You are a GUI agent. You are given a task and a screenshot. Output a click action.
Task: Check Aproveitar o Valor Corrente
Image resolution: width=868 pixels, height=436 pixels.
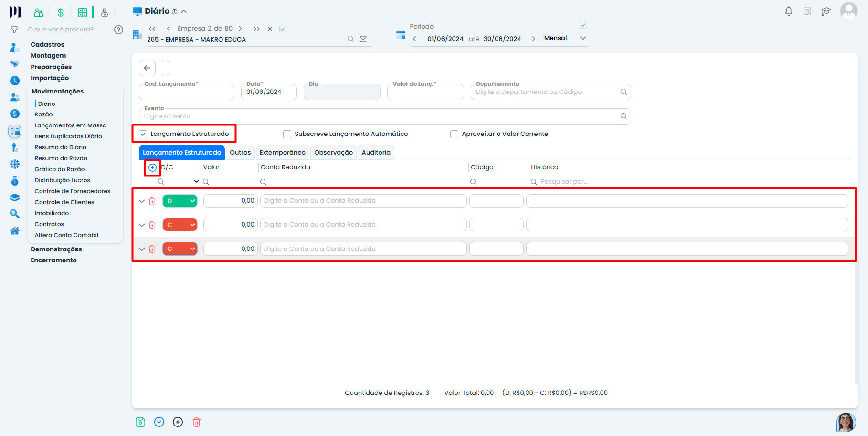point(454,135)
